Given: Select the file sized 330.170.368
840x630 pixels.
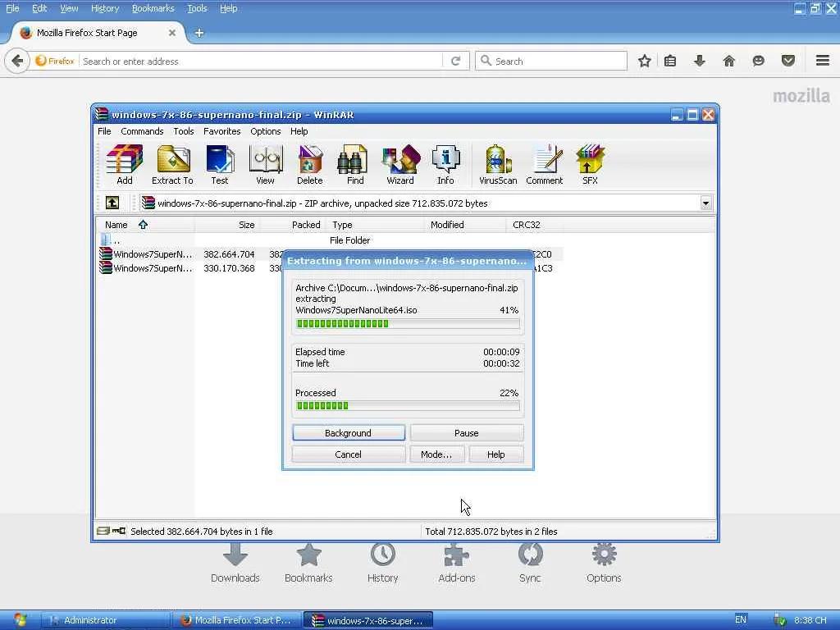Looking at the screenshot, I should tap(330, 268).
